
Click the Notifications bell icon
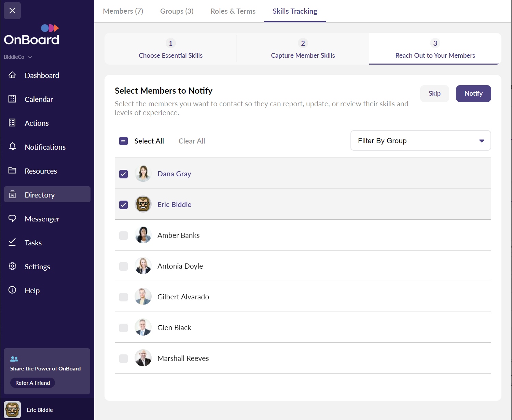click(x=12, y=147)
